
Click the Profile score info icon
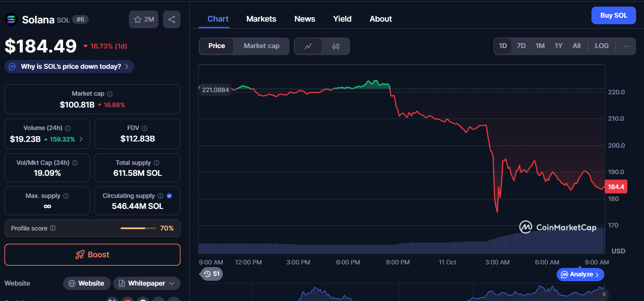point(53,228)
